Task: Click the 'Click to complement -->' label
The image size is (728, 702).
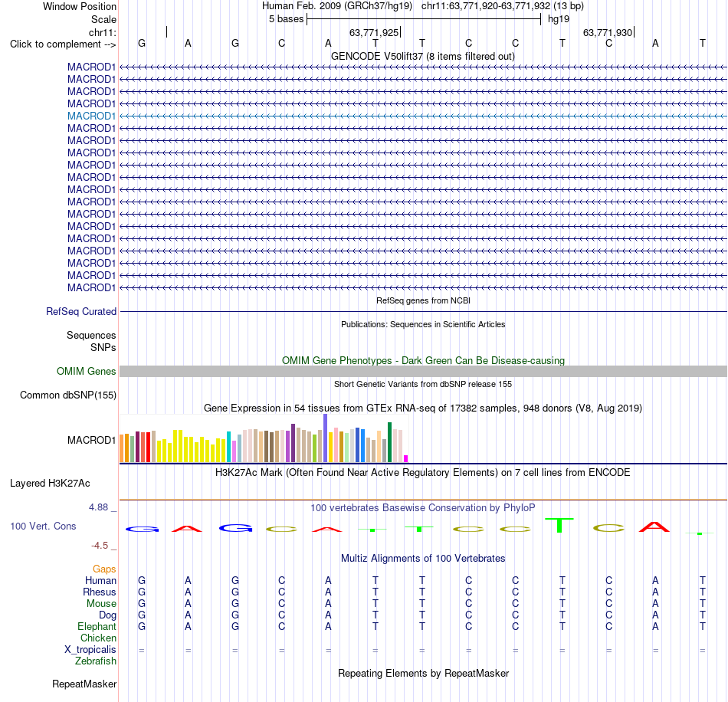Action: (x=63, y=44)
